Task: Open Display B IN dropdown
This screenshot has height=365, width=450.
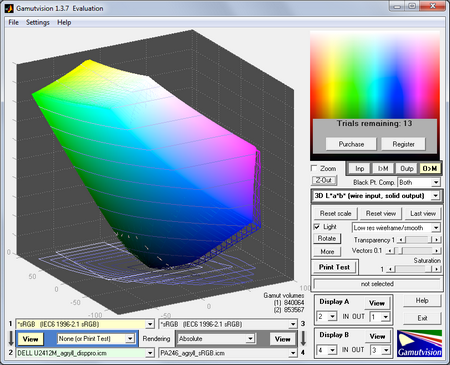Action: pyautogui.click(x=326, y=350)
